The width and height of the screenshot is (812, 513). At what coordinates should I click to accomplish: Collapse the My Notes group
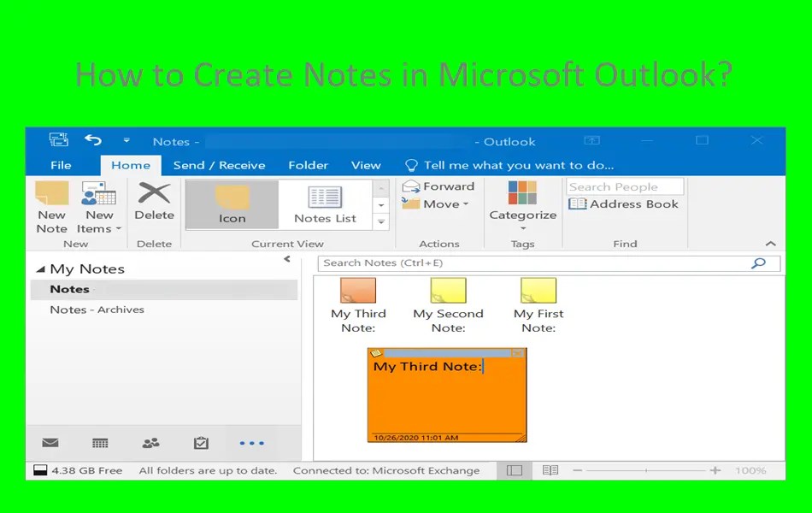41,268
